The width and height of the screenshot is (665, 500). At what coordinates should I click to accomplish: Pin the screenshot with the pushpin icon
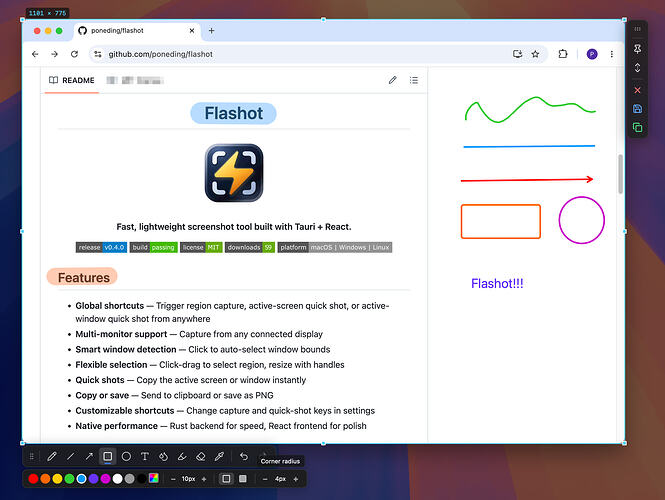pyautogui.click(x=637, y=49)
